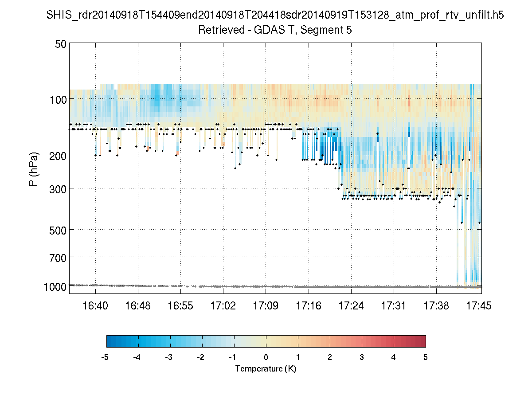Pick the dark red end of colorbar
Image resolution: width=532 pixels, height=399 pixels.
coord(423,341)
